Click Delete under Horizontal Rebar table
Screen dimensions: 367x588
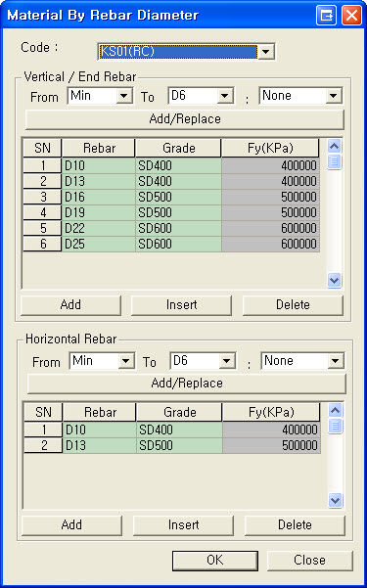pyautogui.click(x=295, y=525)
